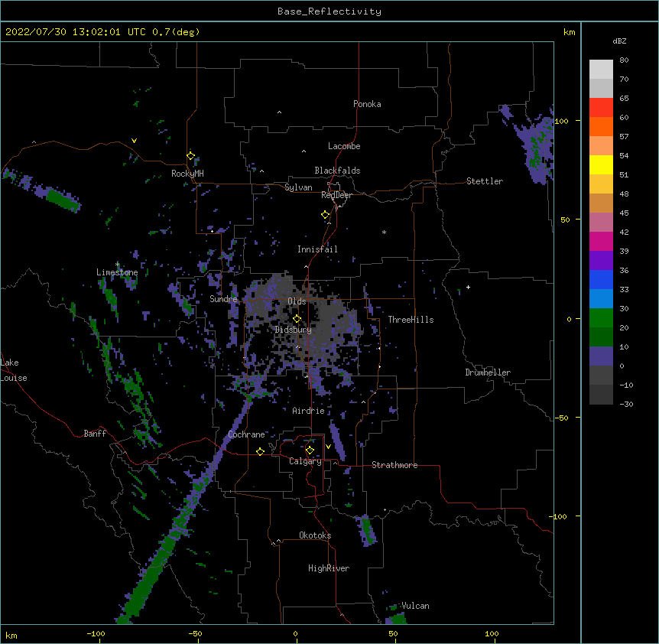Select the yellow diamond marker south of RedDeer

326,215
